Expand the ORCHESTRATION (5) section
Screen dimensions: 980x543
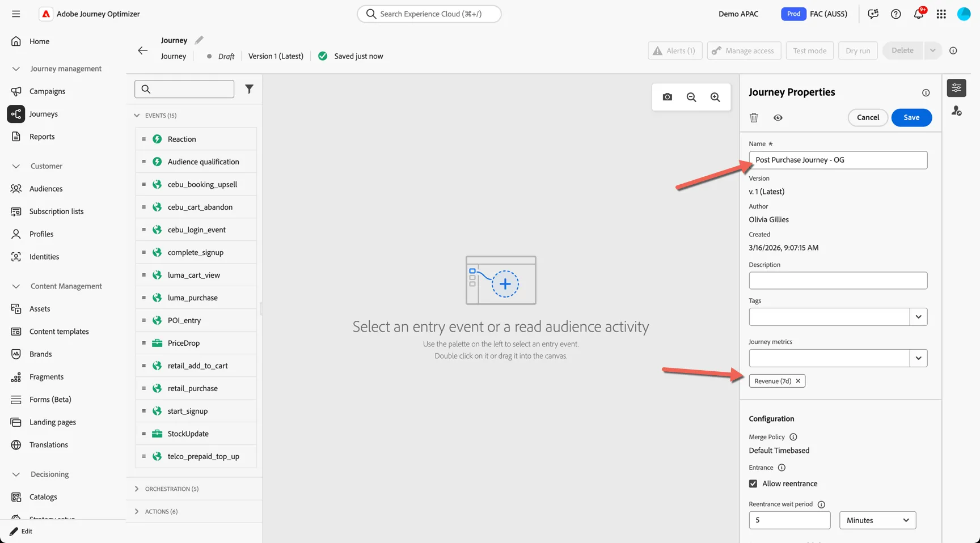click(x=137, y=489)
